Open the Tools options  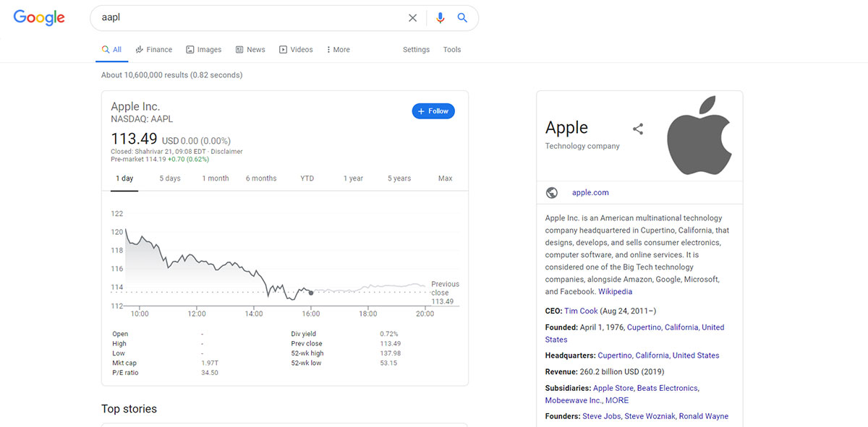pyautogui.click(x=452, y=50)
